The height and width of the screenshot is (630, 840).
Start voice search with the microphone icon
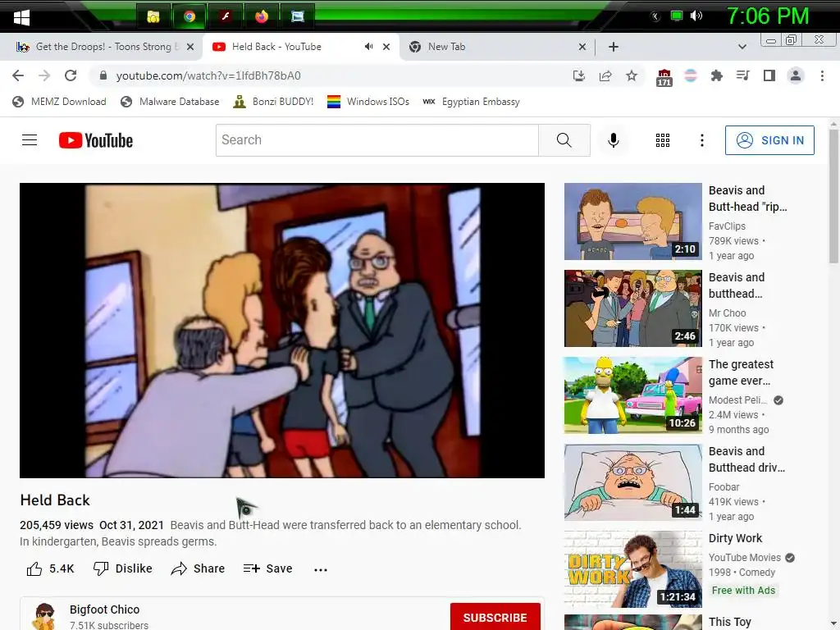(x=614, y=140)
